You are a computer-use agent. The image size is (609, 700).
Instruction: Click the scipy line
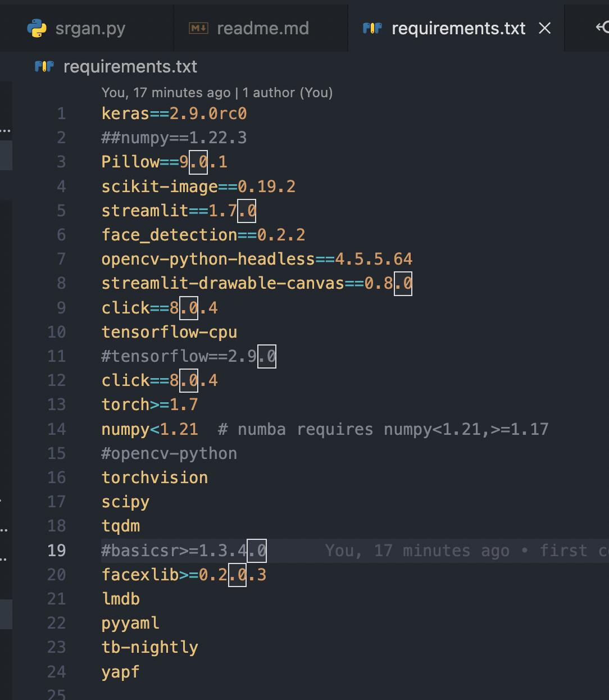[x=125, y=502]
